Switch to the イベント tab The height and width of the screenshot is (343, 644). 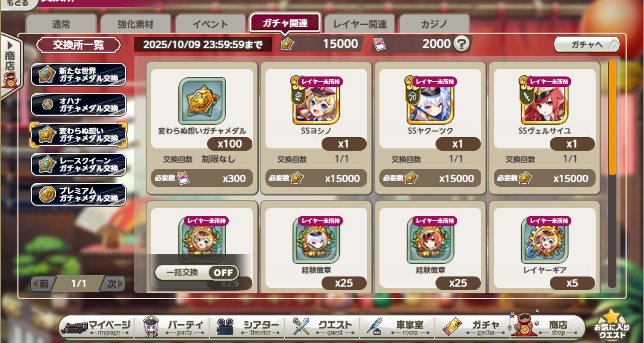[x=210, y=24]
